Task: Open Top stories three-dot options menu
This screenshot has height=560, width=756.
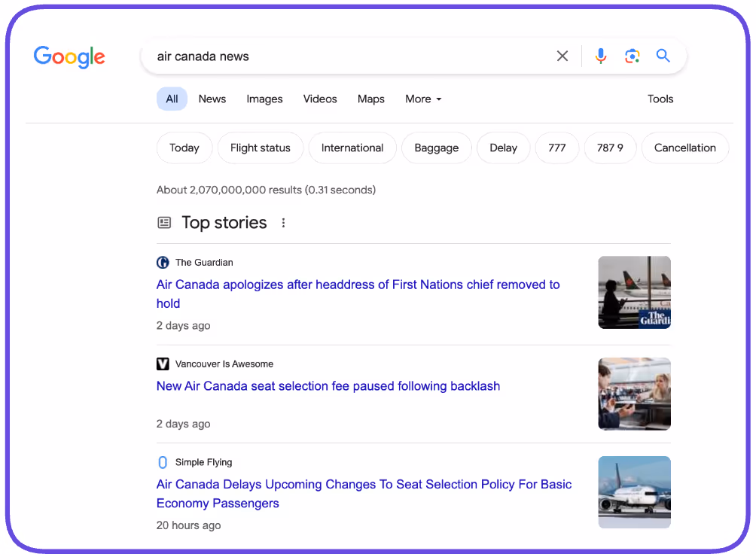Action: click(283, 223)
